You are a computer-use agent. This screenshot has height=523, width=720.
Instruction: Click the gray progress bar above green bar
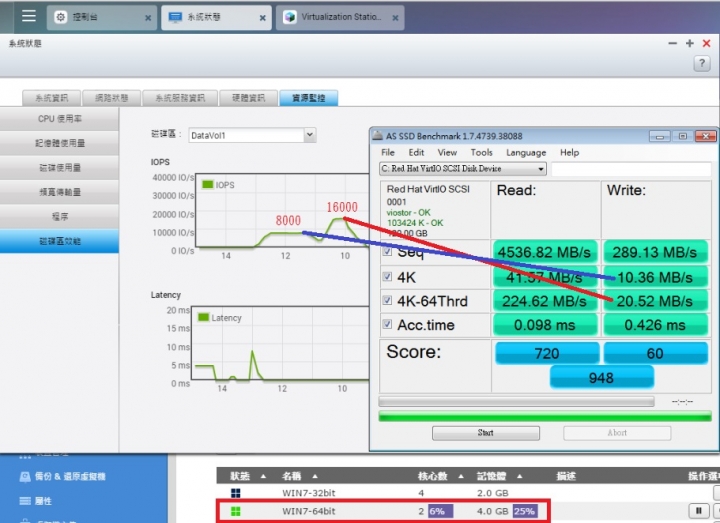pos(516,402)
